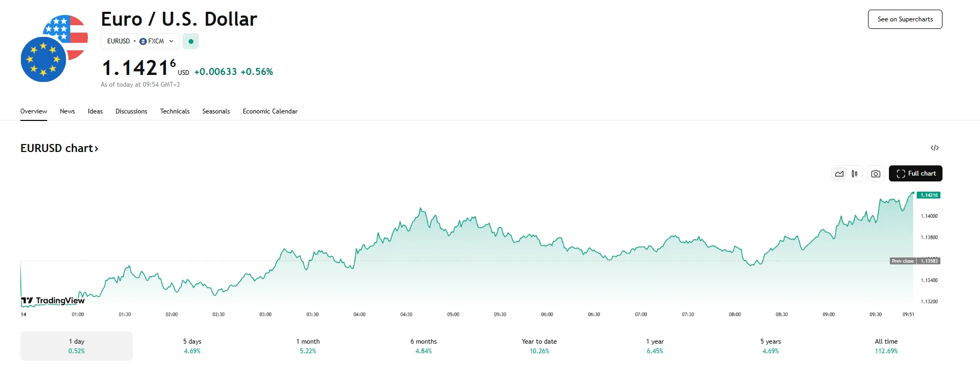Viewport: 980px width, 372px height.
Task: Select the All time range
Action: coord(886,346)
